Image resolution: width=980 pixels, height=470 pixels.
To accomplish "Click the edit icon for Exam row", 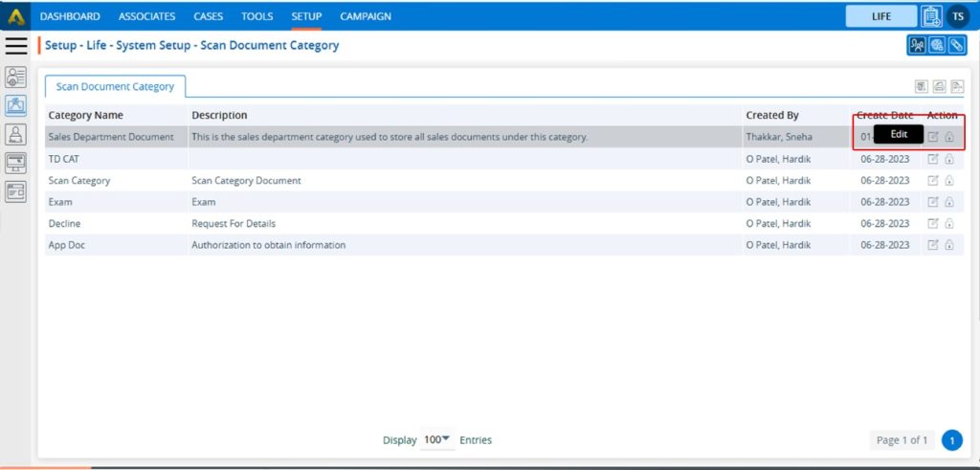I will (933, 202).
